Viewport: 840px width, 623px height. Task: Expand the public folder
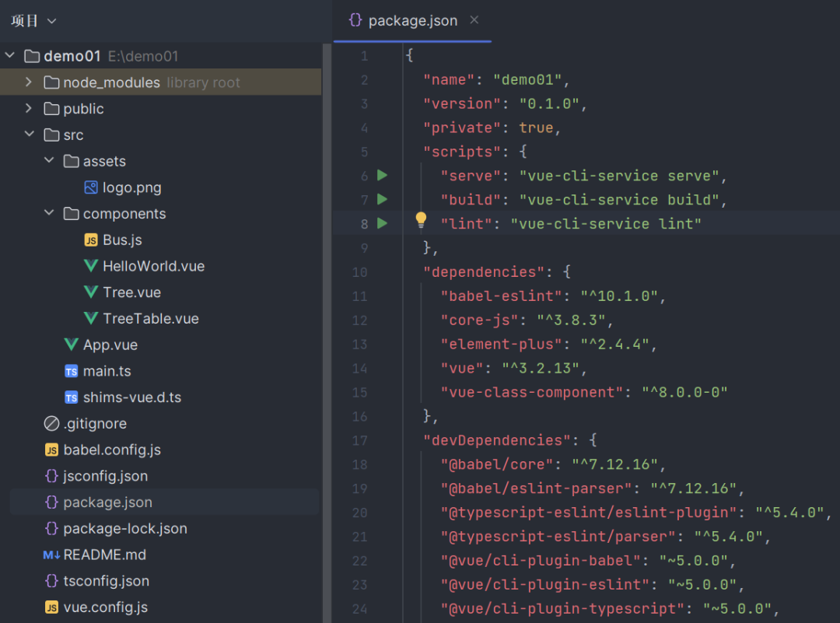pyautogui.click(x=29, y=109)
